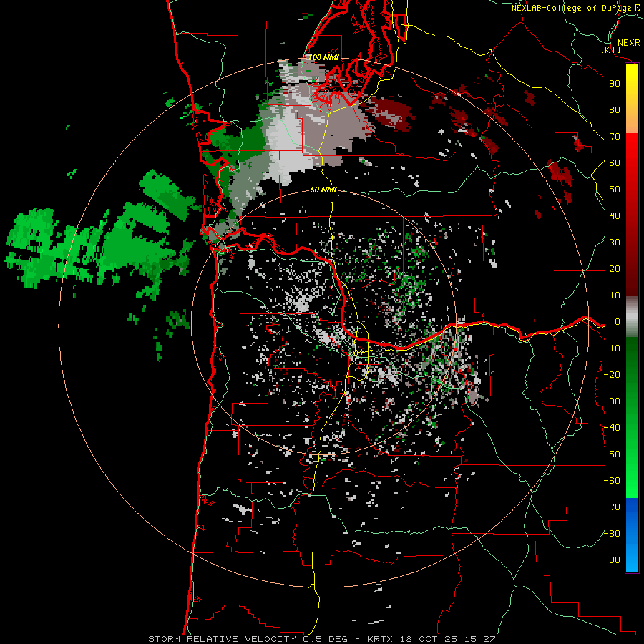This screenshot has width=644, height=644.
Task: Select the -20 value on velocity scale
Action: [x=612, y=375]
